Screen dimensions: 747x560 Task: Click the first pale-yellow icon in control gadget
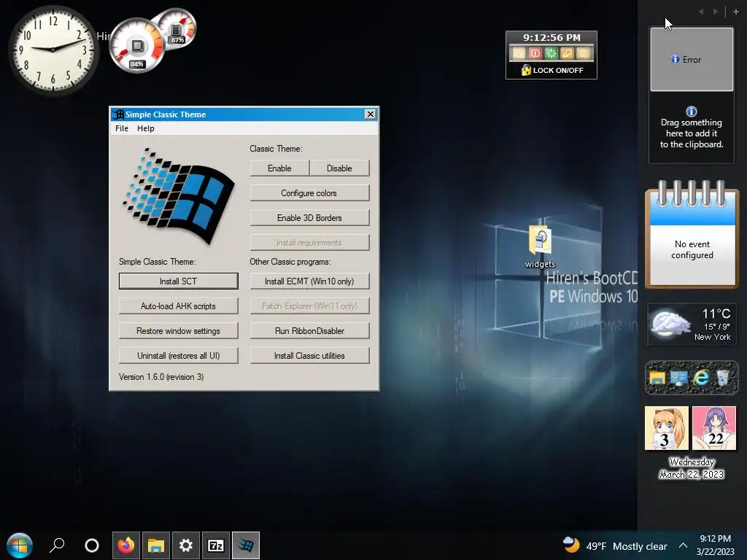(x=519, y=53)
